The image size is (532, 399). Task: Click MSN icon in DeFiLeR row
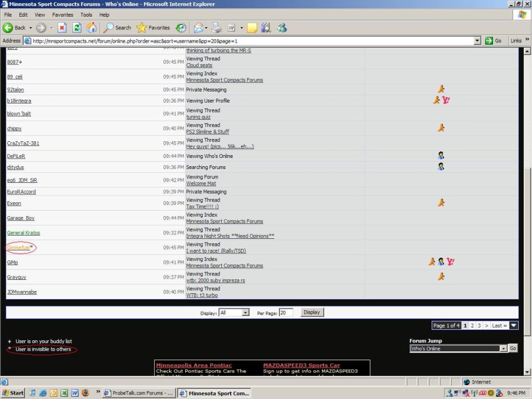click(441, 156)
